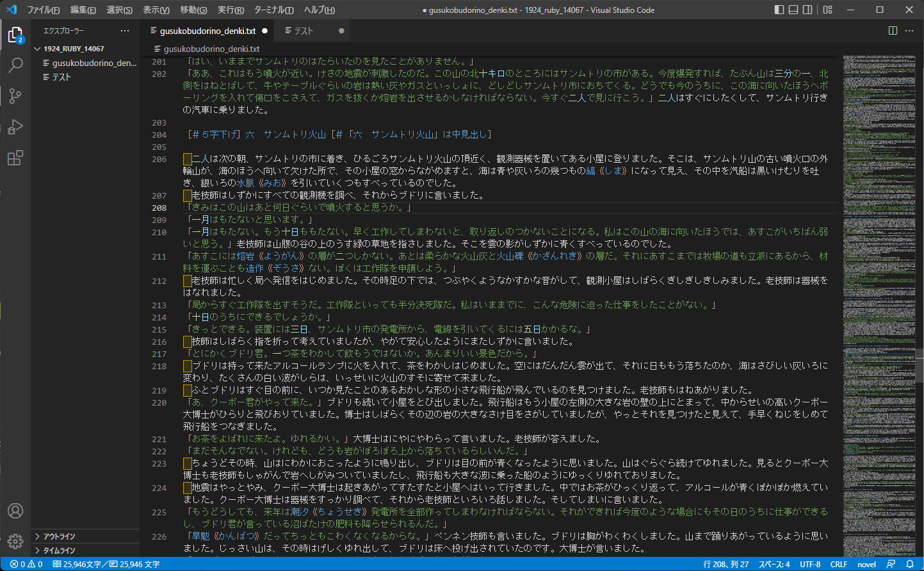Open the ヘルプ(H) menu
Viewport: 924px width, 571px height.
pyautogui.click(x=319, y=10)
